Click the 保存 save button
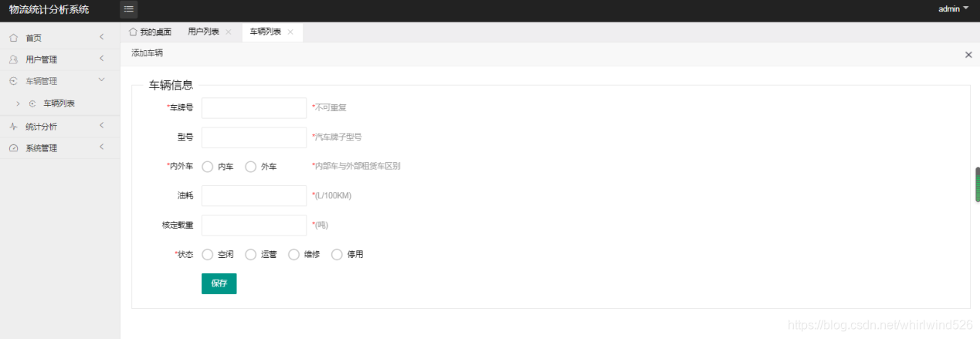This screenshot has width=980, height=339. pyautogui.click(x=219, y=283)
